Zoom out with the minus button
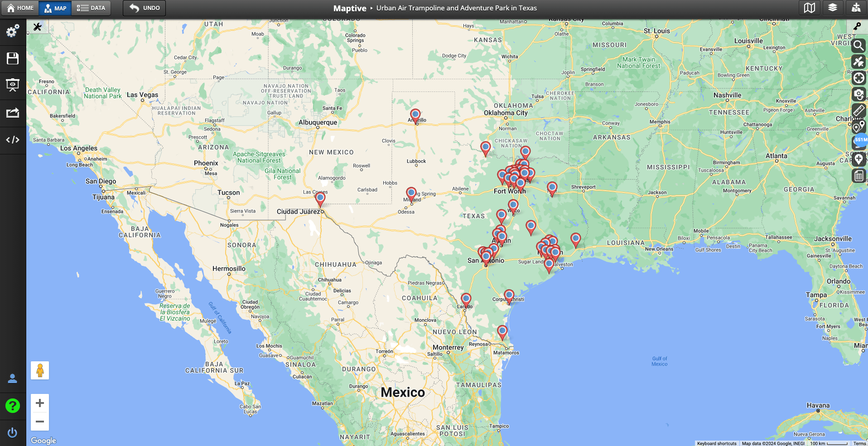The image size is (868, 446). point(40,422)
